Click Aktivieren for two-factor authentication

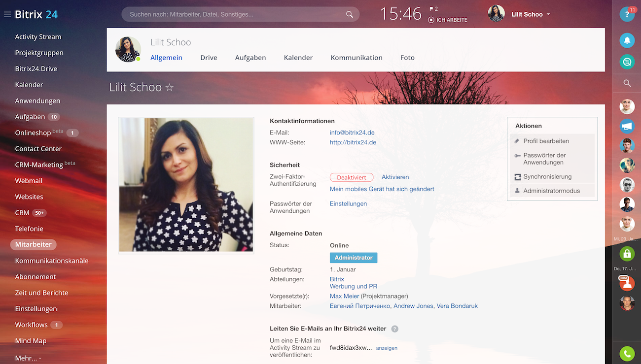point(395,177)
